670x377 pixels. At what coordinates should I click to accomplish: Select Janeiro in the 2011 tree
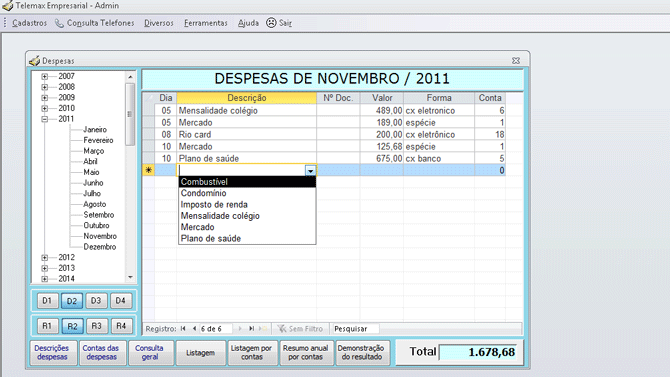(95, 130)
